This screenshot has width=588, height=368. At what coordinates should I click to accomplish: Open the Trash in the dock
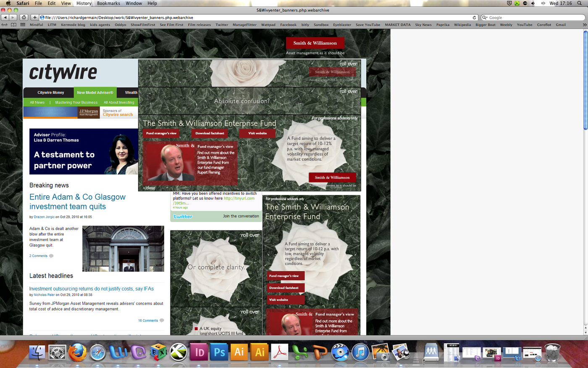point(552,352)
